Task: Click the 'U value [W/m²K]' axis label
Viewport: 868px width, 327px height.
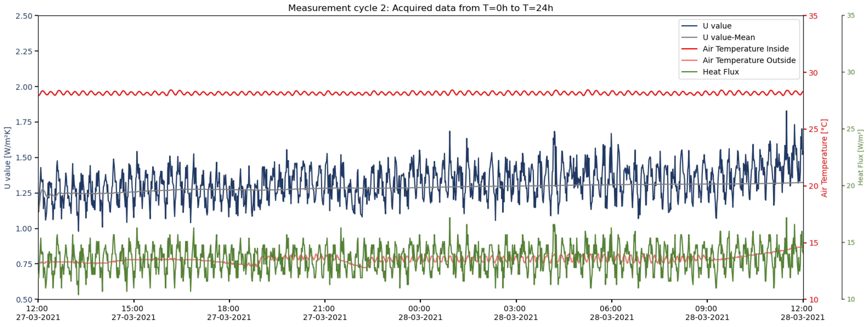Action: (7, 158)
